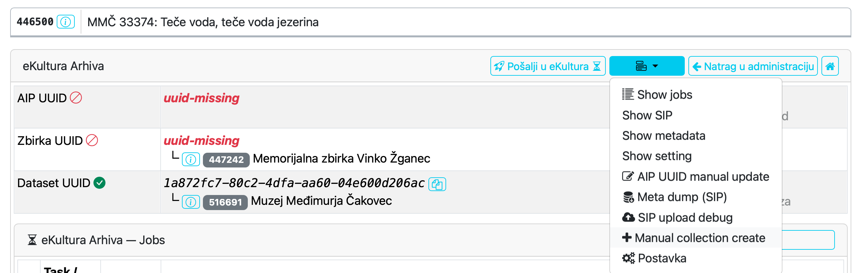Click the rocket icon in Pošalji u eKultura
The width and height of the screenshot is (868, 273).
pos(499,66)
